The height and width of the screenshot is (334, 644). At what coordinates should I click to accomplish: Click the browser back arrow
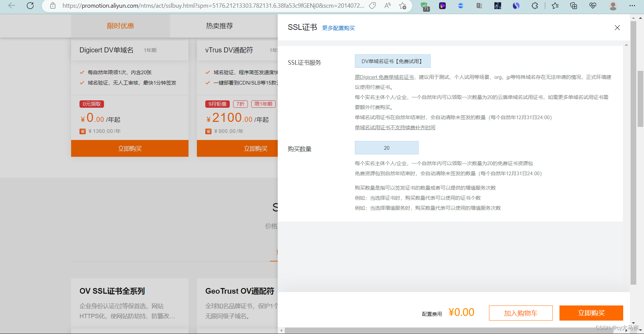point(12,6)
